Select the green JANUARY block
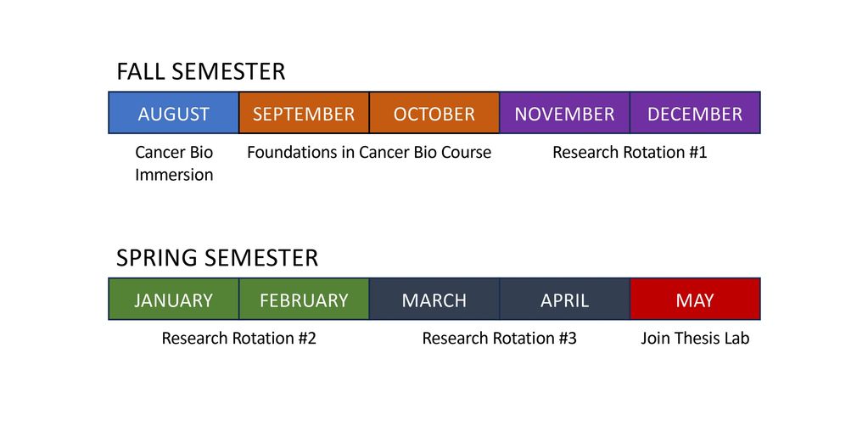Viewport: 868px width, 426px height. pos(174,300)
